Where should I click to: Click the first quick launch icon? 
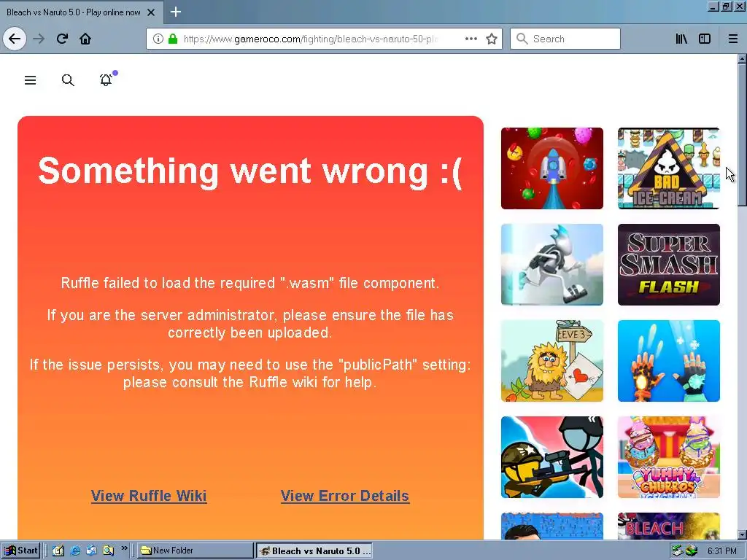tap(58, 551)
